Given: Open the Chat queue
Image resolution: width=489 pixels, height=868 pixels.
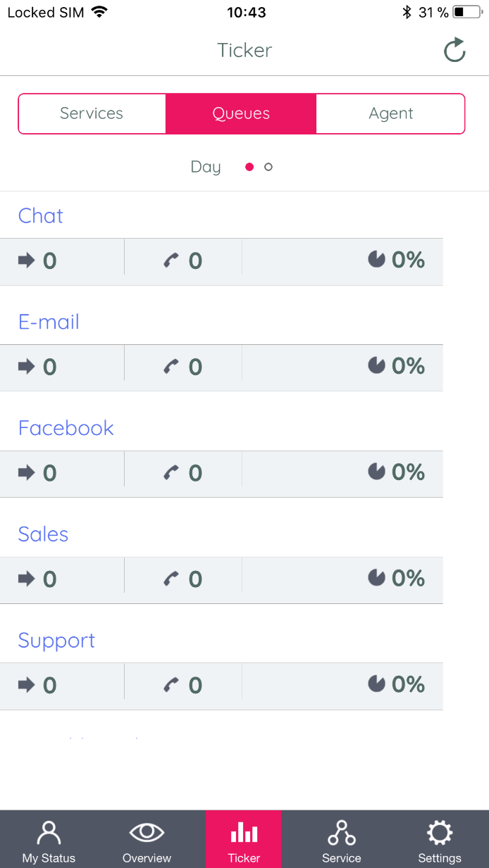Looking at the screenshot, I should pyautogui.click(x=41, y=215).
